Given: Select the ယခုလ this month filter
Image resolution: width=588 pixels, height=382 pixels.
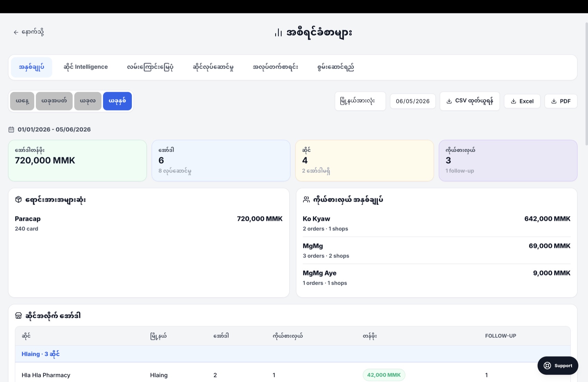Looking at the screenshot, I should [x=88, y=101].
